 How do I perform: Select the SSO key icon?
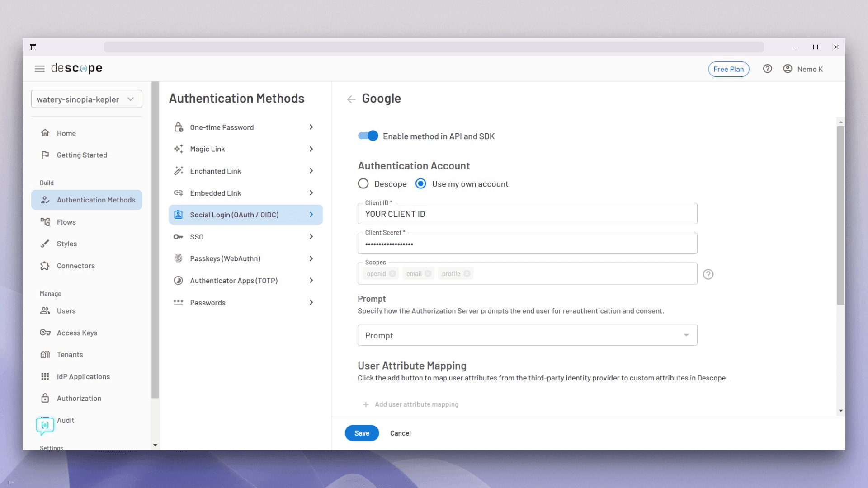coord(179,236)
